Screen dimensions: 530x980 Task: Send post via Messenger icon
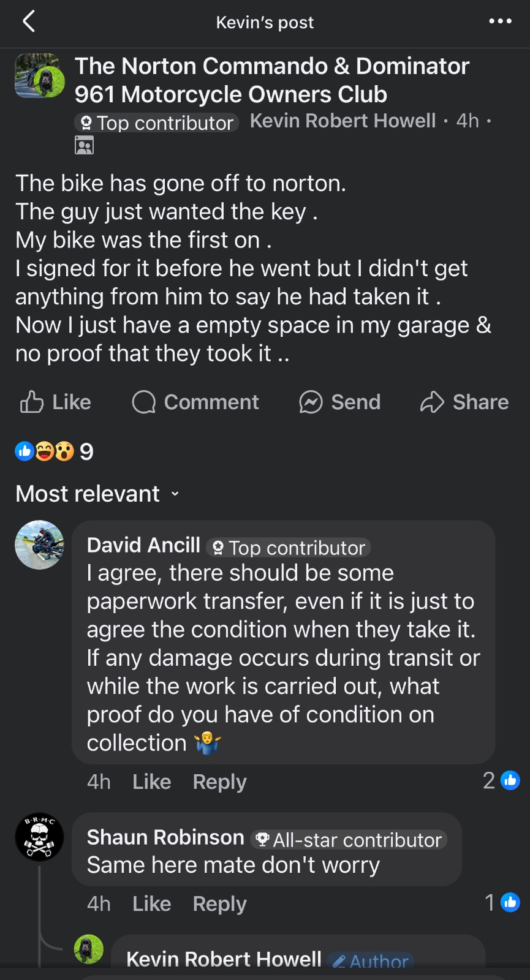[x=339, y=402]
